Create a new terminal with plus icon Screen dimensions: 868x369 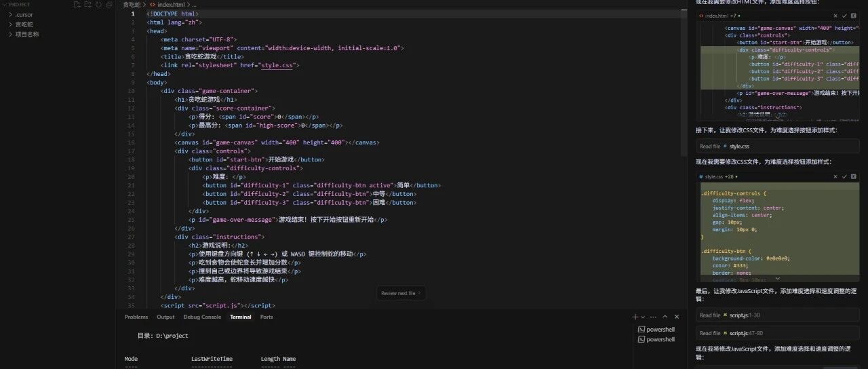pos(635,317)
